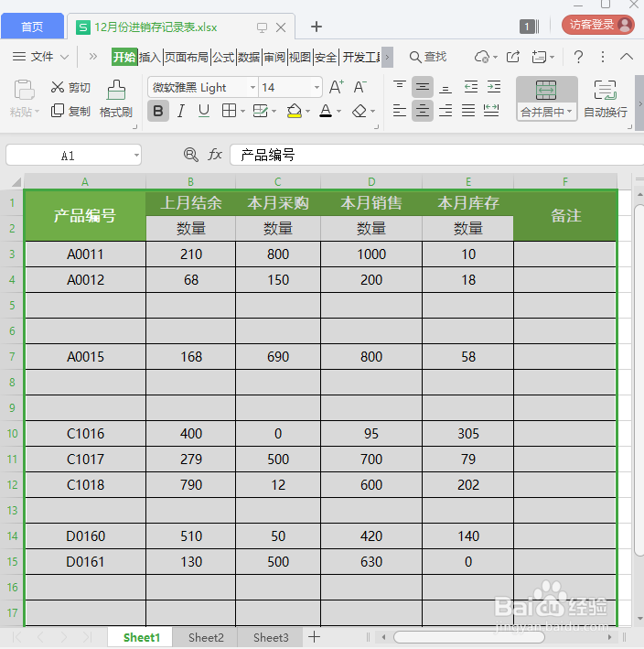Switch to the 审阅 ribbon tab
644x649 pixels.
[x=274, y=57]
